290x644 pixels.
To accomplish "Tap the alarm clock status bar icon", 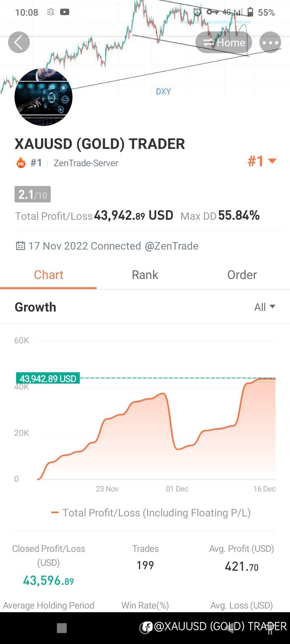I will (x=197, y=12).
